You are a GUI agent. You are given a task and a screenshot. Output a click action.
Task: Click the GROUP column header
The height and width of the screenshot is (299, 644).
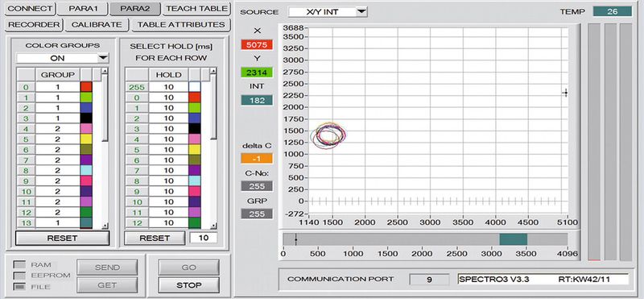point(57,75)
